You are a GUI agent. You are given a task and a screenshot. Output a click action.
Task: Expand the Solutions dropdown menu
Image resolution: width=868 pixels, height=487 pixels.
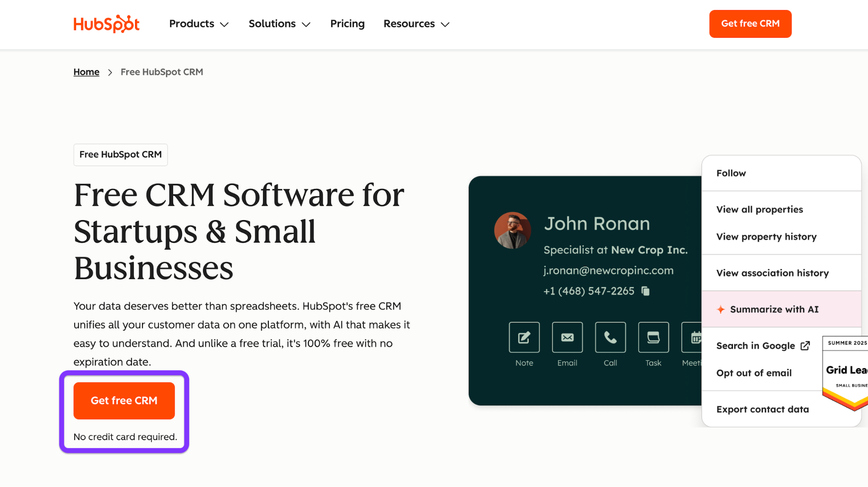pyautogui.click(x=279, y=24)
